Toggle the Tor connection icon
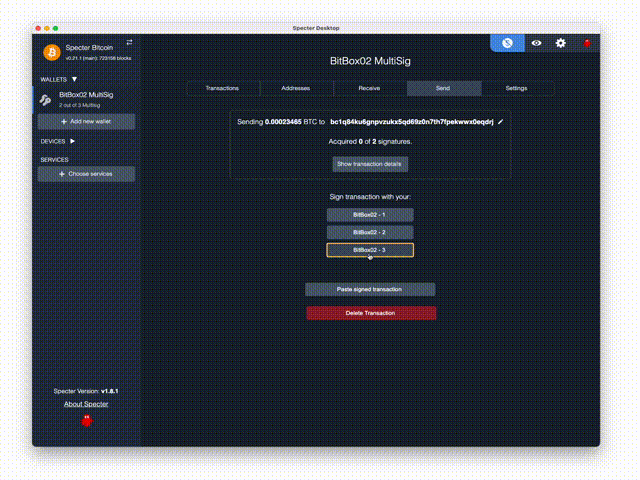 tap(507, 43)
